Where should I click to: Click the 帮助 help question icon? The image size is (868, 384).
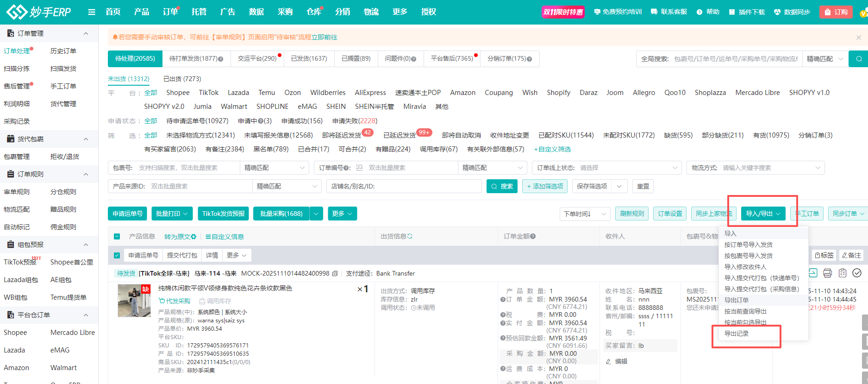point(699,12)
